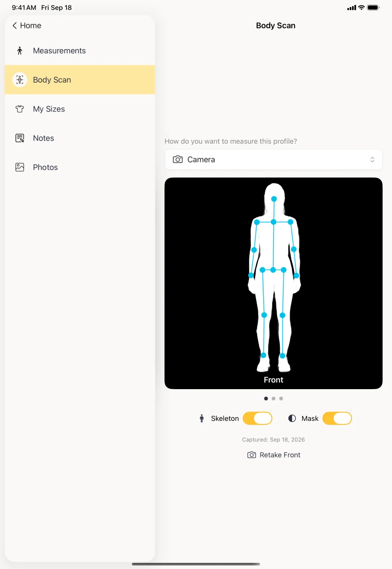Click the back chevron beside Home

point(15,26)
